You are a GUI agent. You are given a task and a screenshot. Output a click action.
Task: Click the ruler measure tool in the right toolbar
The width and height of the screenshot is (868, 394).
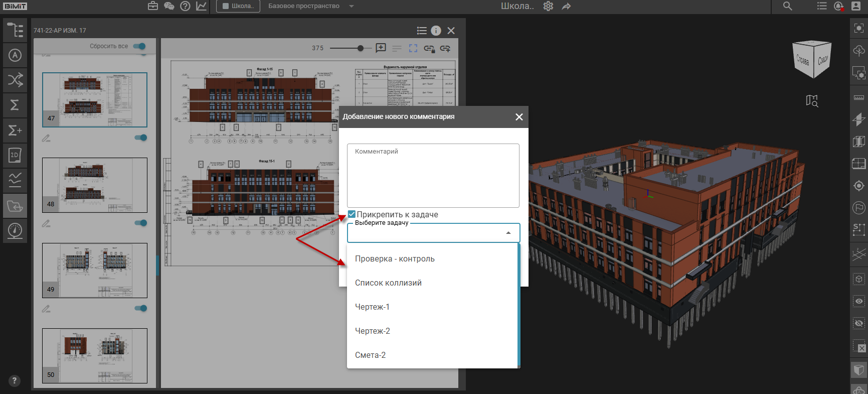tap(859, 97)
